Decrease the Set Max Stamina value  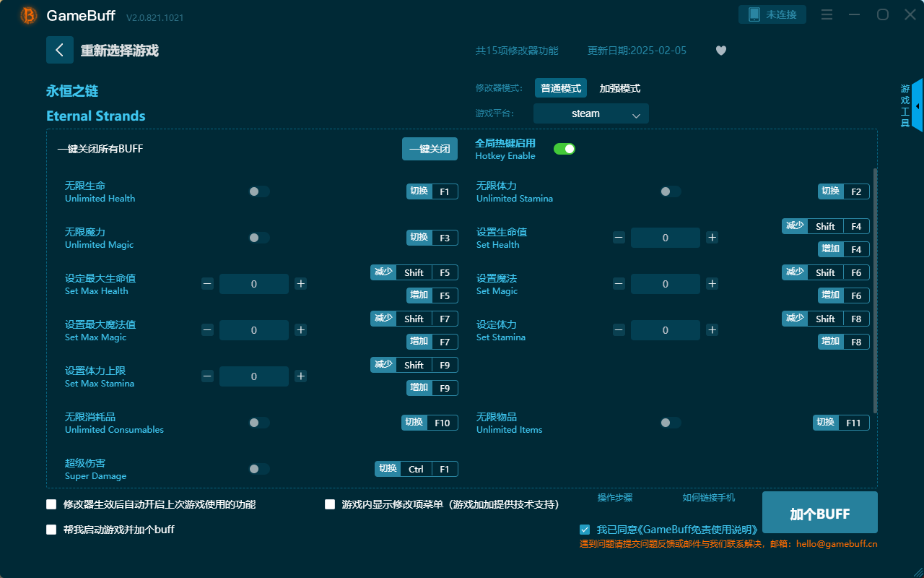pyautogui.click(x=207, y=376)
